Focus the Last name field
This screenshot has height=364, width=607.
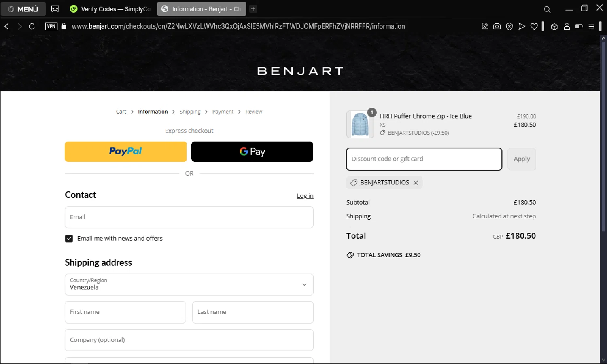(x=253, y=312)
